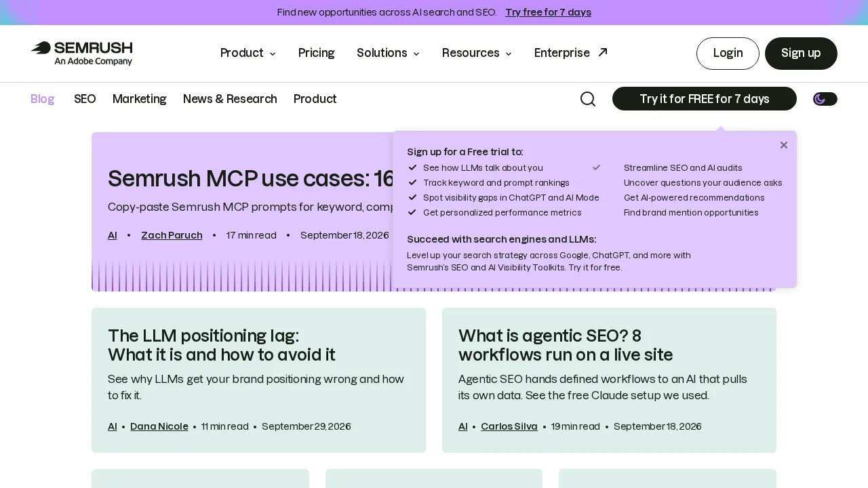Expand the Resources dropdown menu
Image resolution: width=868 pixels, height=488 pixels.
[477, 53]
